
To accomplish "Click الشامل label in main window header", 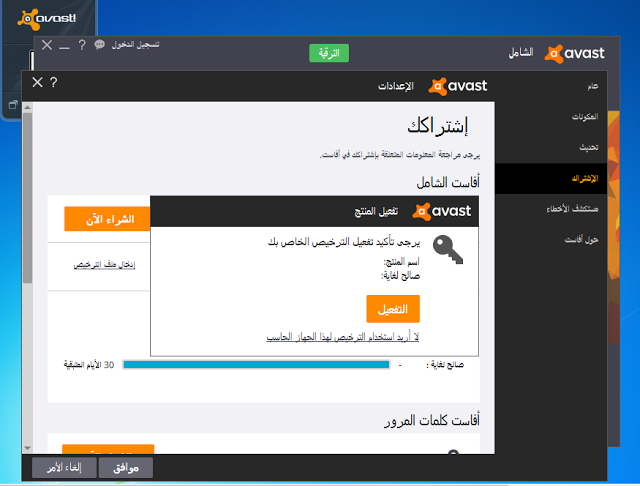I will coord(521,53).
